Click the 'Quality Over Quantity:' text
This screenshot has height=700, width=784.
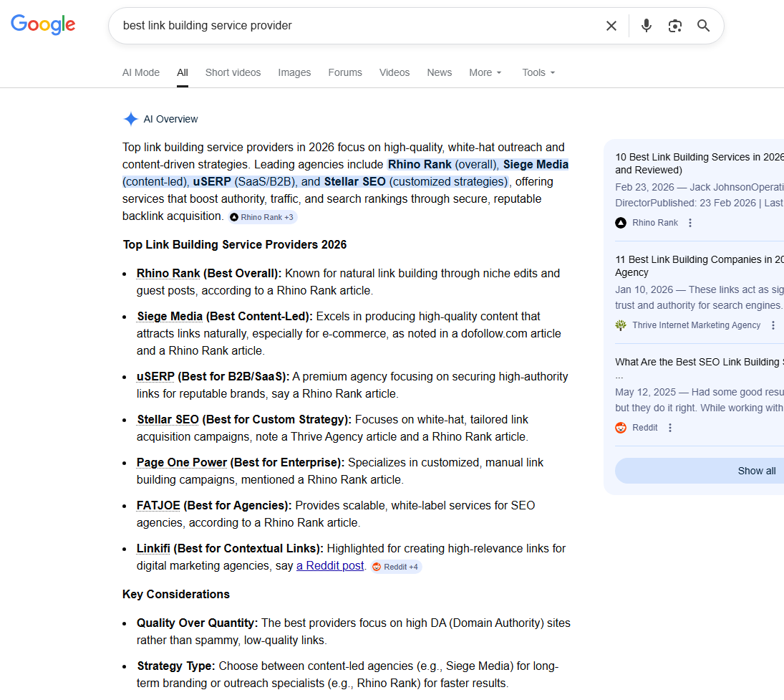tap(197, 623)
